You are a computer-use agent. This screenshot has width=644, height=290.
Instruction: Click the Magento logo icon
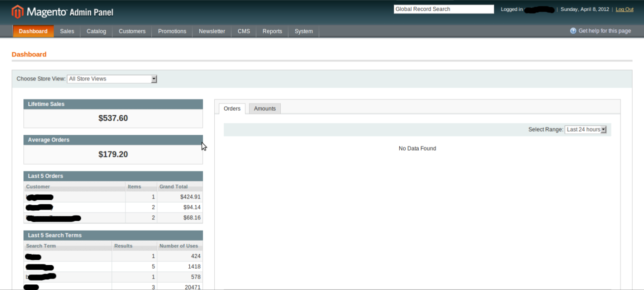point(17,12)
